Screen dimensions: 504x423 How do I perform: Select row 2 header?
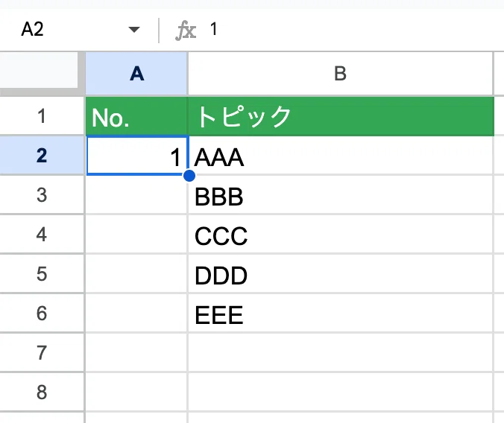[x=42, y=156]
